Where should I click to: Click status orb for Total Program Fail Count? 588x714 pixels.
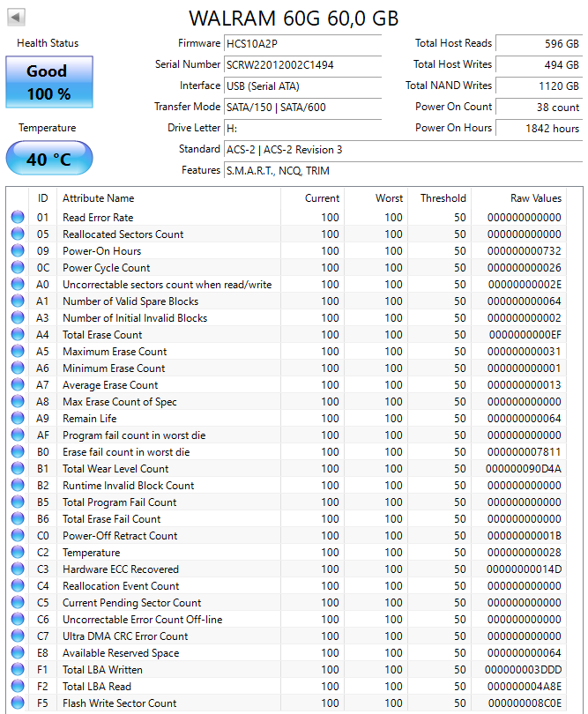[x=18, y=502]
